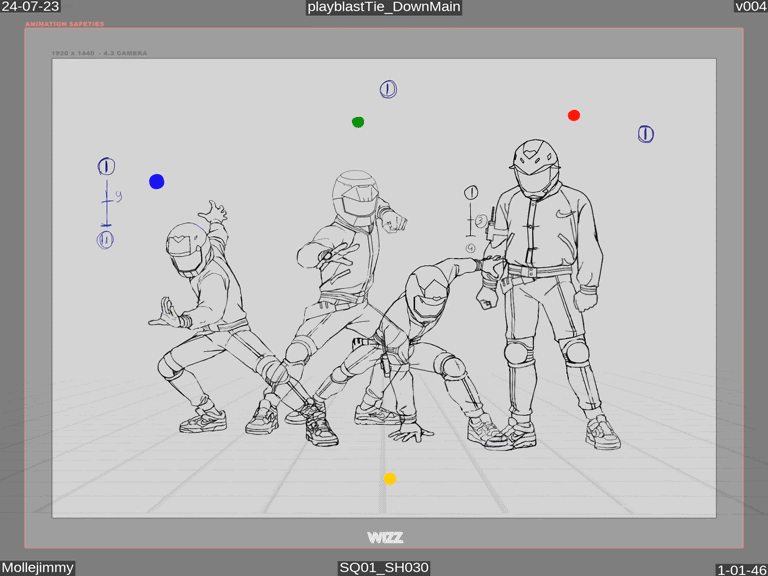Click the red dot marker
The image size is (768, 576).
pos(574,116)
